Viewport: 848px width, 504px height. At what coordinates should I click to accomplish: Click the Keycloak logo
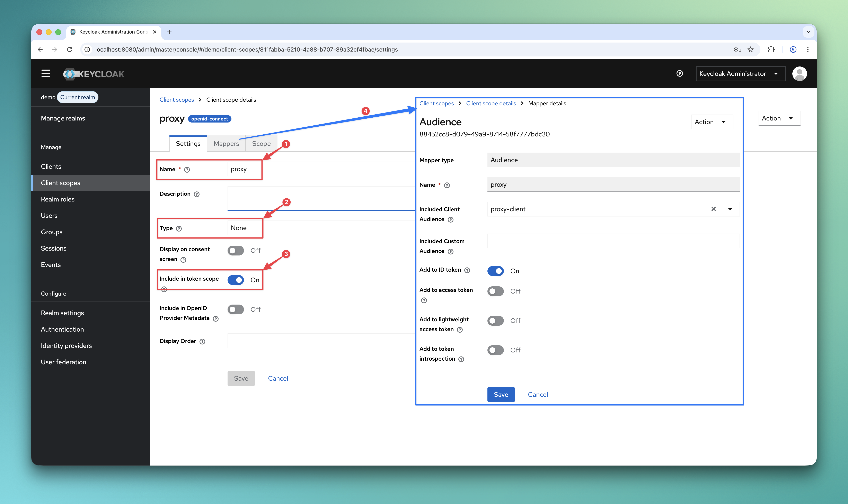click(94, 74)
